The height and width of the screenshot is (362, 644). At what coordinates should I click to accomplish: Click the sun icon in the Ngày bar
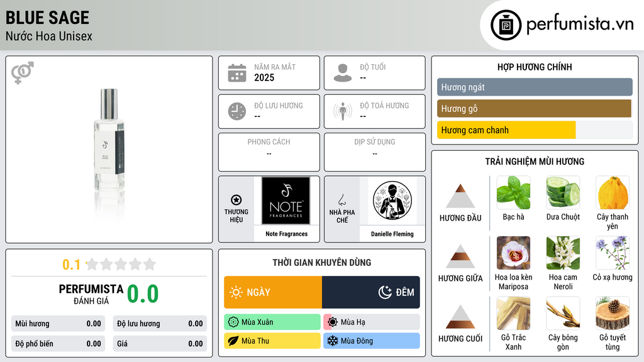pyautogui.click(x=236, y=292)
